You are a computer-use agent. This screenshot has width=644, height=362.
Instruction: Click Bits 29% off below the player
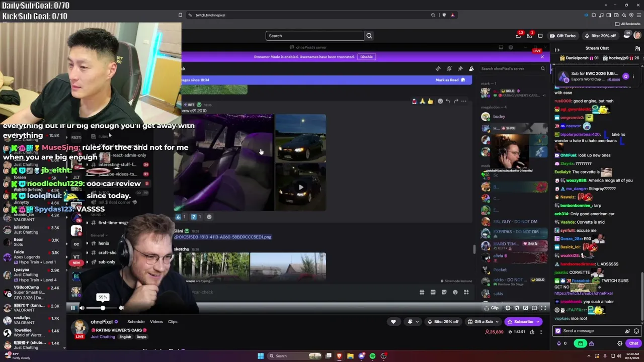(443, 322)
